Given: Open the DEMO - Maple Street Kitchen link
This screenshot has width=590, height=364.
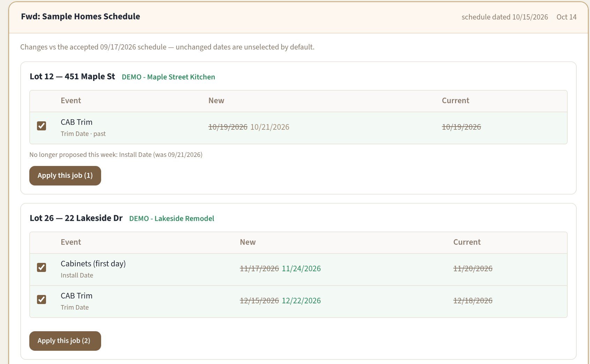Looking at the screenshot, I should click(x=168, y=77).
